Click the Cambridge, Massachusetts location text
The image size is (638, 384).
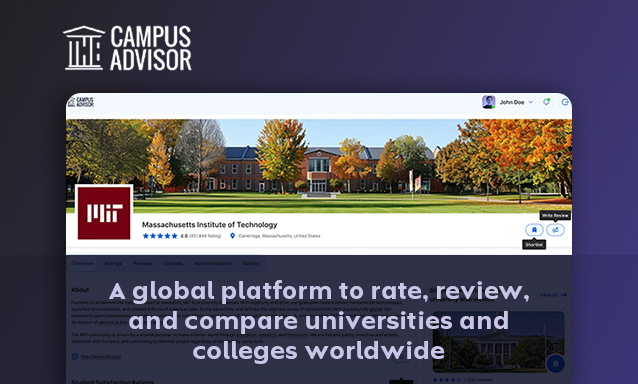tap(279, 236)
